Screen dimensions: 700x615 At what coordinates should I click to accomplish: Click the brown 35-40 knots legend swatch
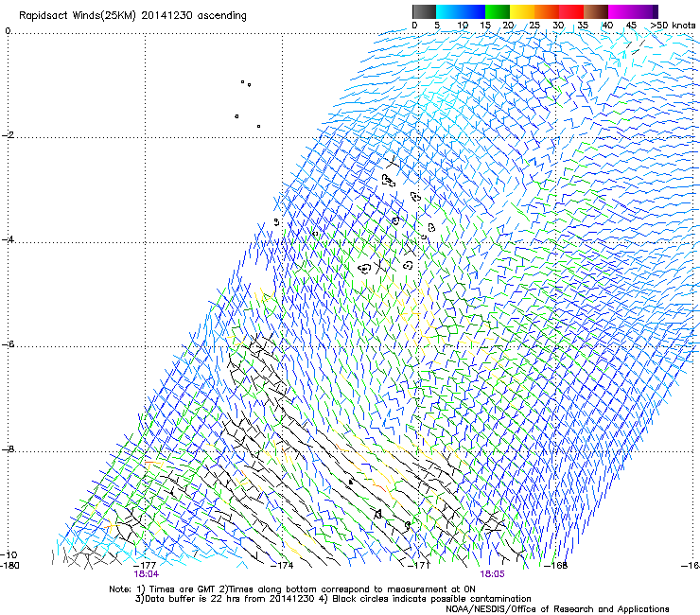[x=596, y=11]
